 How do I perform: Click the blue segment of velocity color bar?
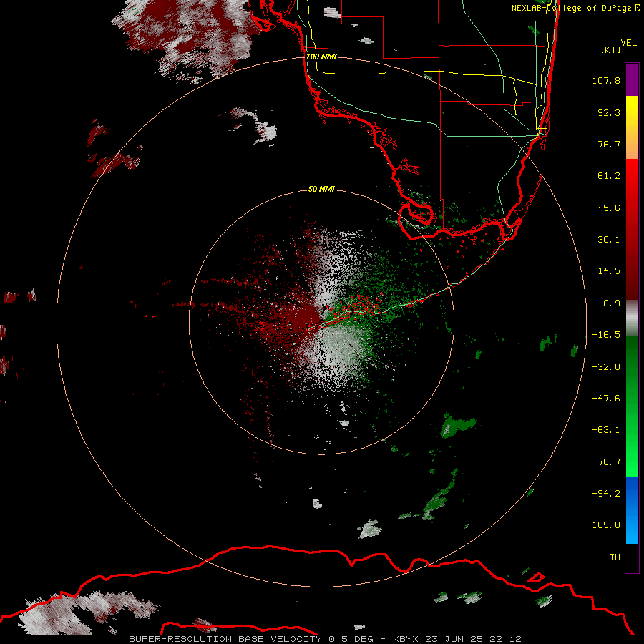(x=632, y=510)
